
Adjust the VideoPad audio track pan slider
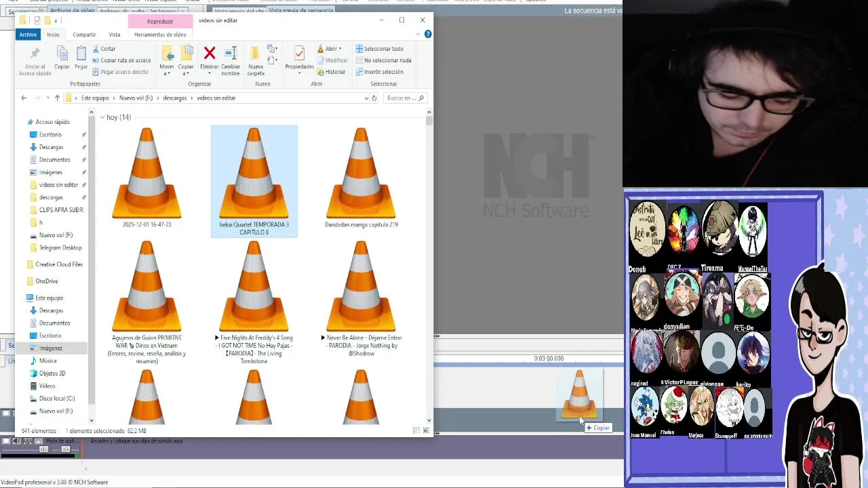(66, 449)
